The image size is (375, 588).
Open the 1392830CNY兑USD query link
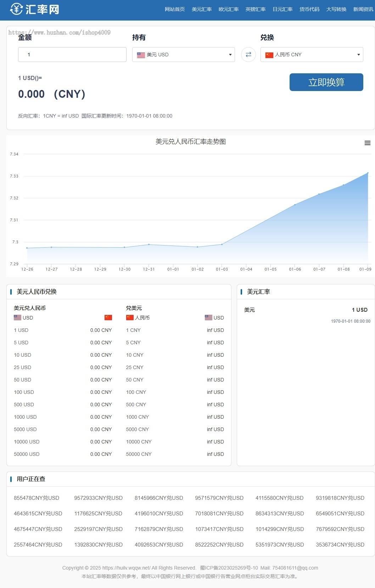[99, 545]
